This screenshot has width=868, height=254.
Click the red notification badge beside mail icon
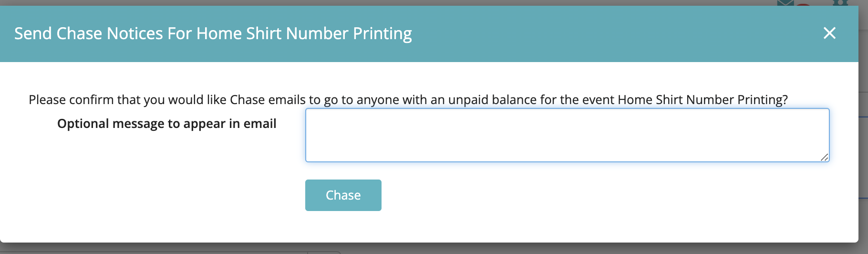pyautogui.click(x=803, y=4)
